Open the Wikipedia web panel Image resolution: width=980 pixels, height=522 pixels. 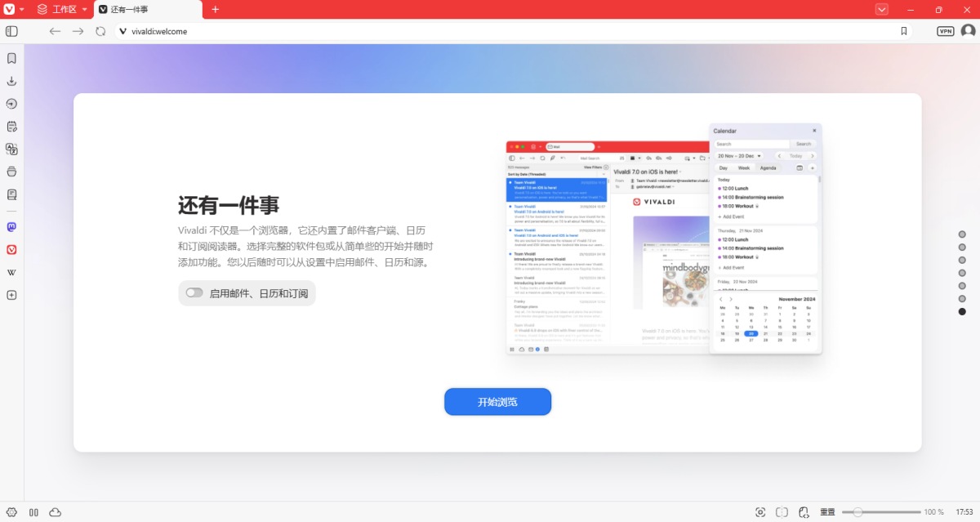tap(11, 272)
